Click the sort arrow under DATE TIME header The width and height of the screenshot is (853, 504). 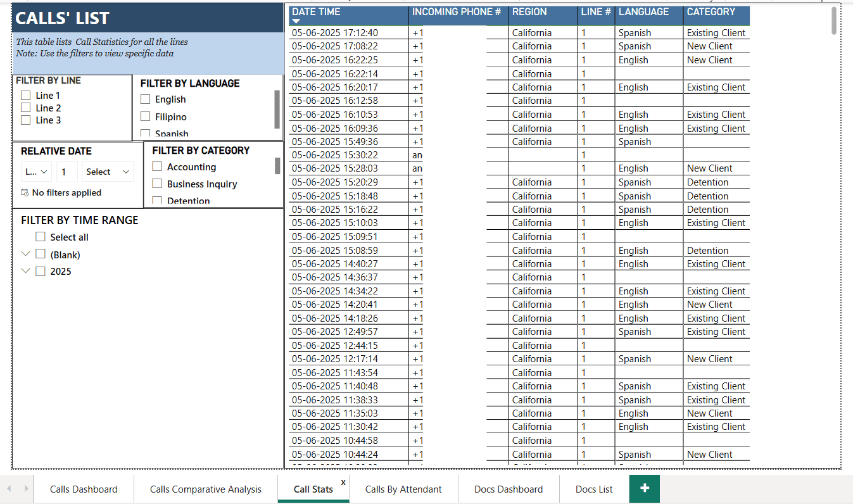click(296, 22)
